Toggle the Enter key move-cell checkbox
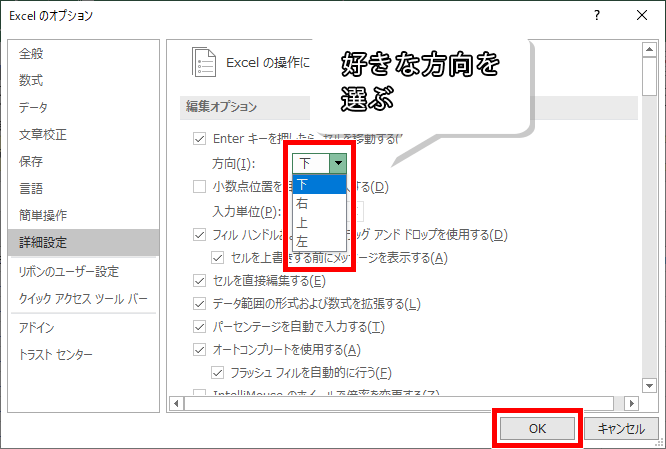The height and width of the screenshot is (449, 666). point(200,139)
